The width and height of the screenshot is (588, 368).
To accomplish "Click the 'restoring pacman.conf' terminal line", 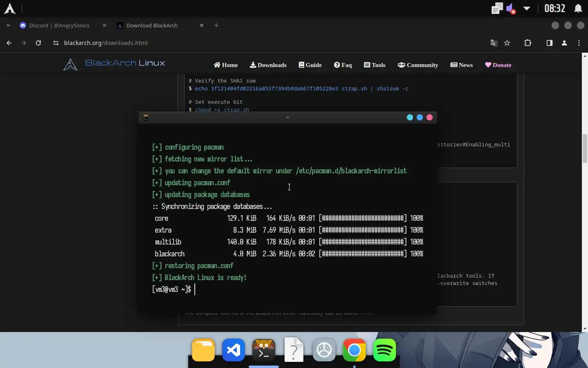I will tap(193, 266).
